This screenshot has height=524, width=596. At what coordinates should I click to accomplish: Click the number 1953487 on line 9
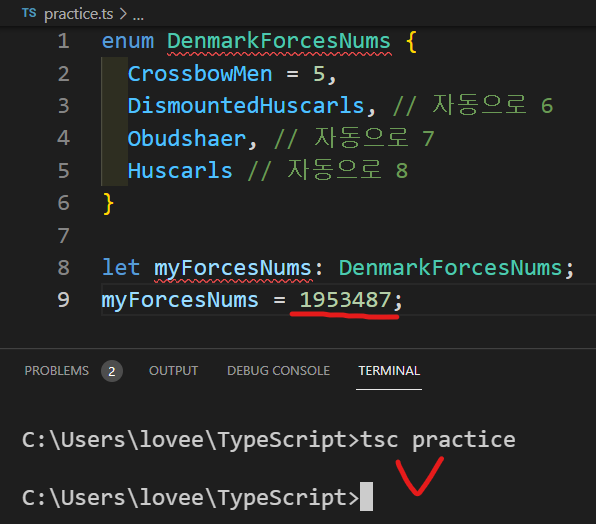coord(346,300)
